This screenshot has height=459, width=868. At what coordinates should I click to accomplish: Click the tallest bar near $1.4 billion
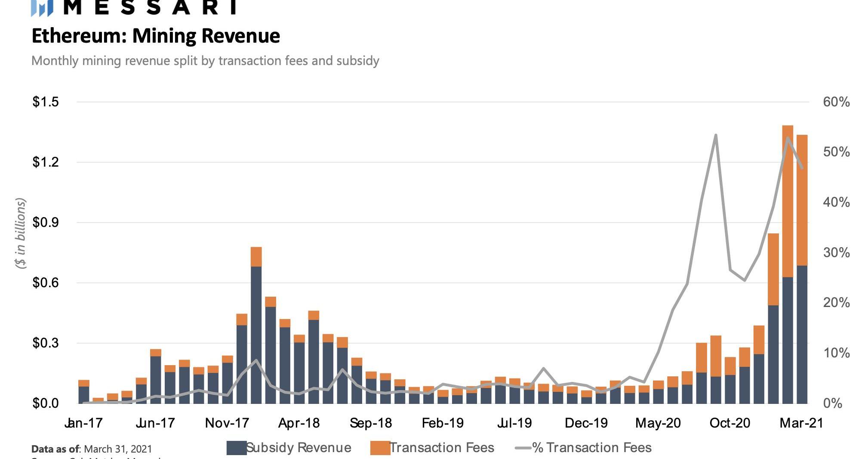point(788,264)
